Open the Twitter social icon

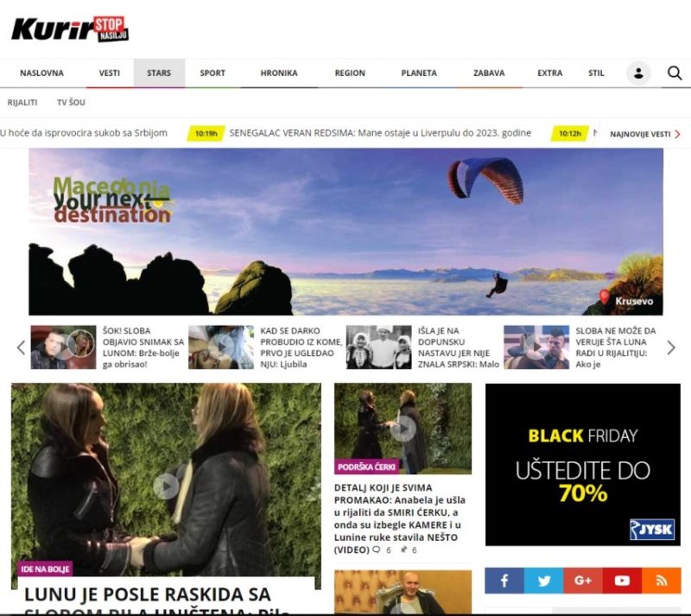[543, 581]
